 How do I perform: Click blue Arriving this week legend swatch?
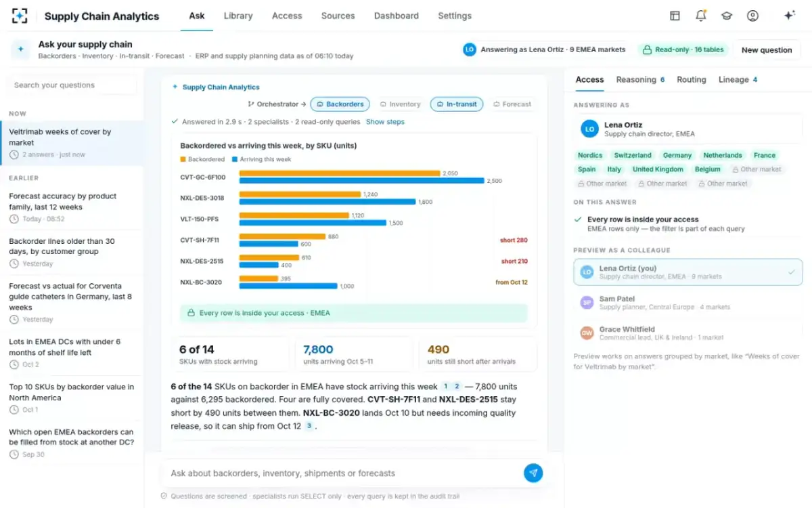[234, 159]
